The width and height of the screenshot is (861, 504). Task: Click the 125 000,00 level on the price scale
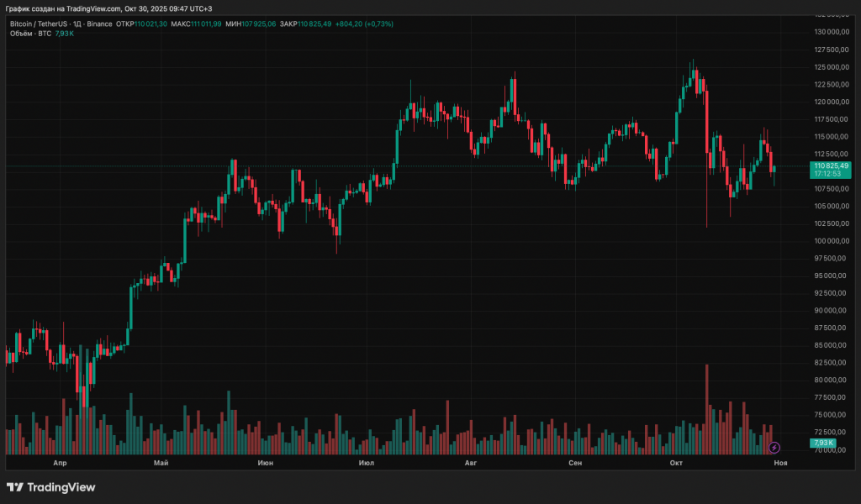(832, 67)
